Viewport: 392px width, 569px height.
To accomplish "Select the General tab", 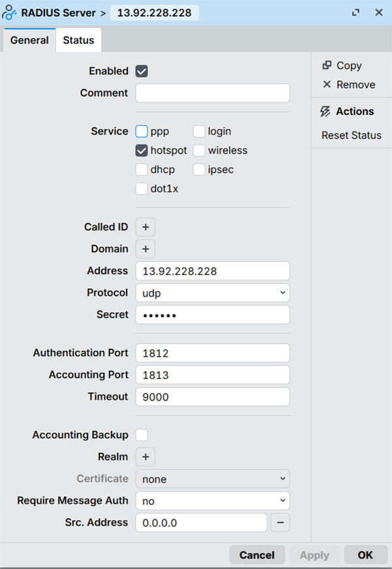I will coord(29,41).
